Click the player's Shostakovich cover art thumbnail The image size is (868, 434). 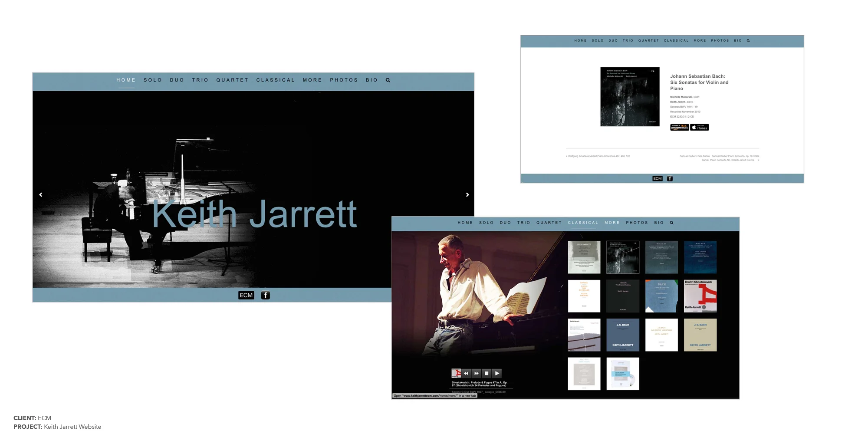[456, 373]
